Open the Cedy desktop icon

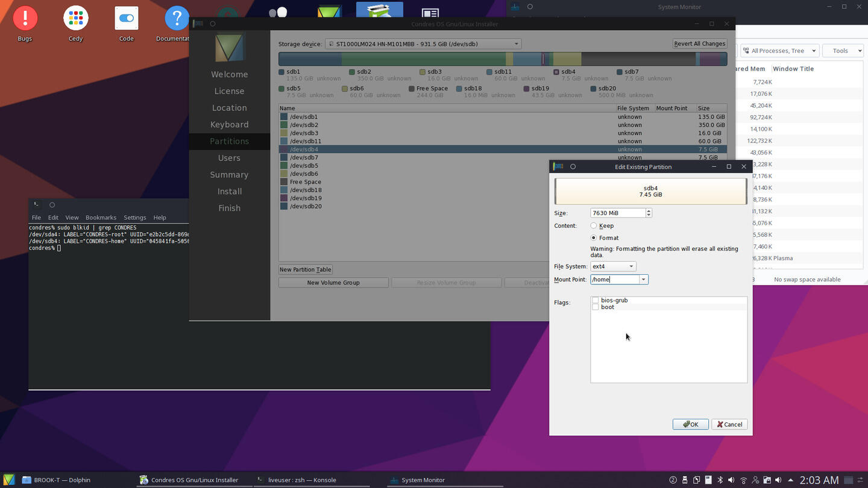[75, 24]
